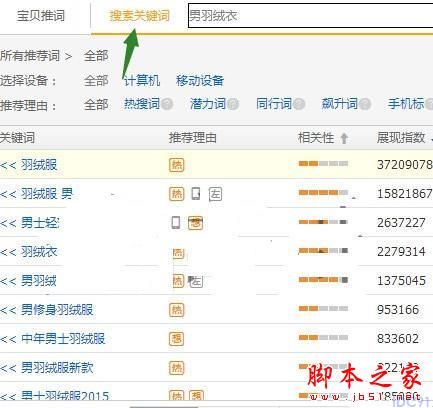The height and width of the screenshot is (408, 433).
Task: Click the 关键词 column header
Action: pyautogui.click(x=17, y=137)
